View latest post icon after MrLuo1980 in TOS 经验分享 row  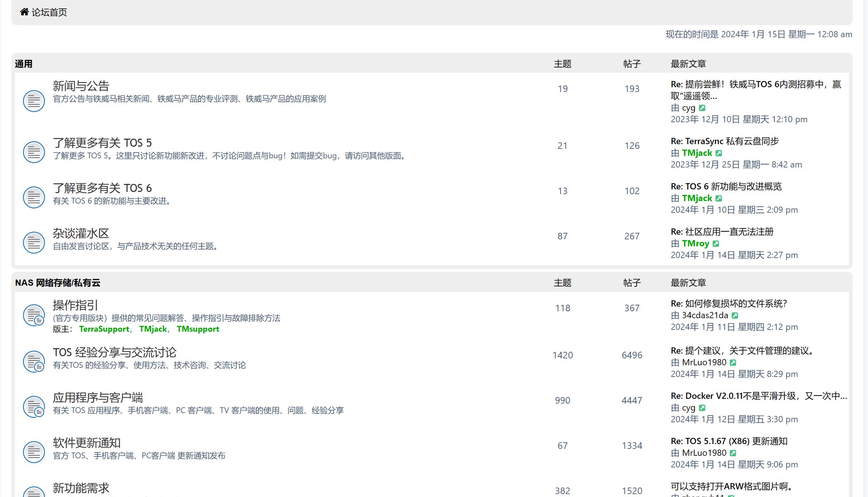pyautogui.click(x=733, y=363)
